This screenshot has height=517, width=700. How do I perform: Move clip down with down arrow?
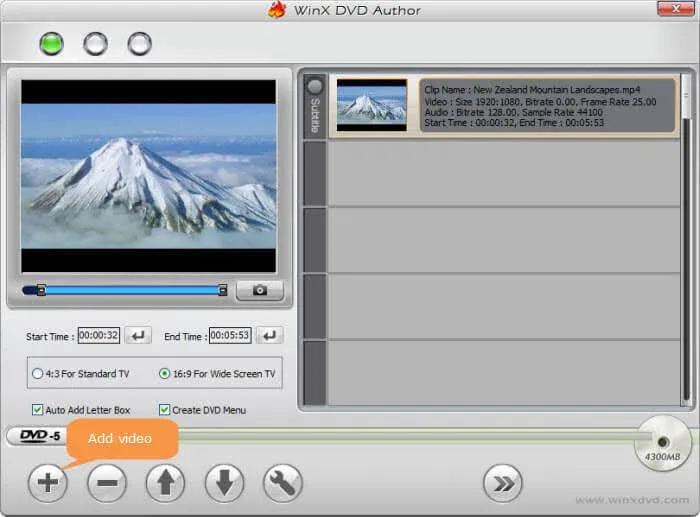(x=224, y=484)
